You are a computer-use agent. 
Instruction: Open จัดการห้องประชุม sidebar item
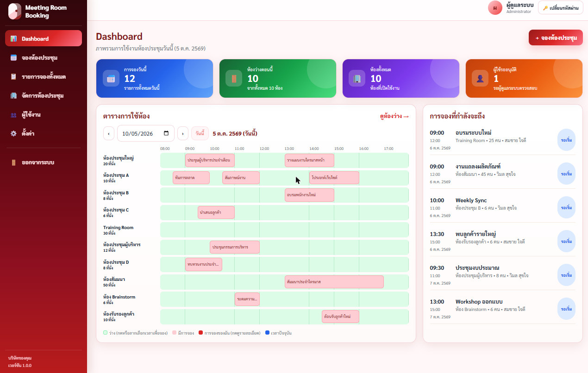point(44,96)
